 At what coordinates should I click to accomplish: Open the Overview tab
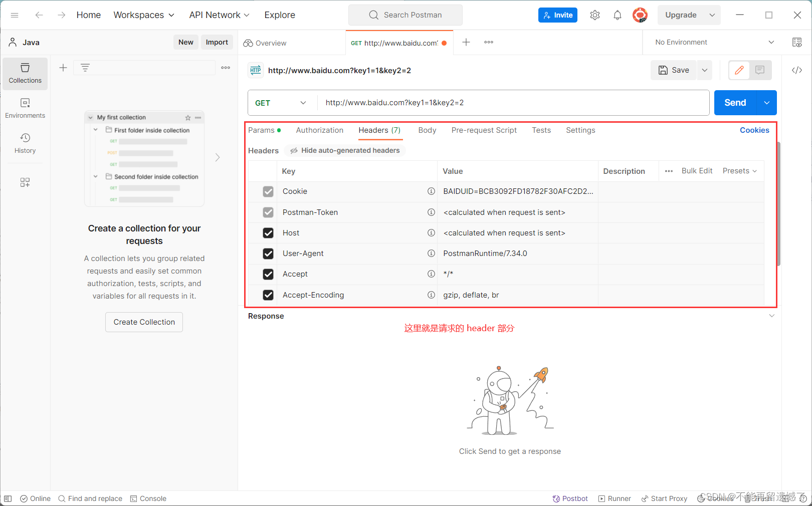coord(265,43)
